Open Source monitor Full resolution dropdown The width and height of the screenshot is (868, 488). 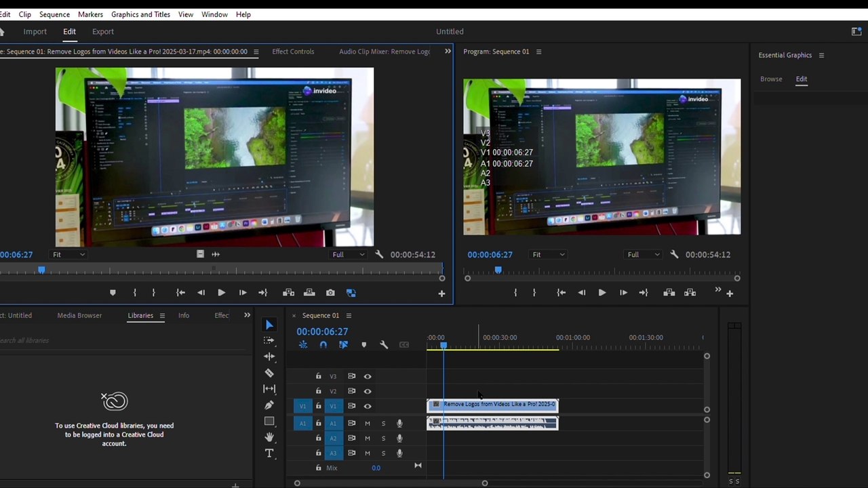click(x=349, y=255)
